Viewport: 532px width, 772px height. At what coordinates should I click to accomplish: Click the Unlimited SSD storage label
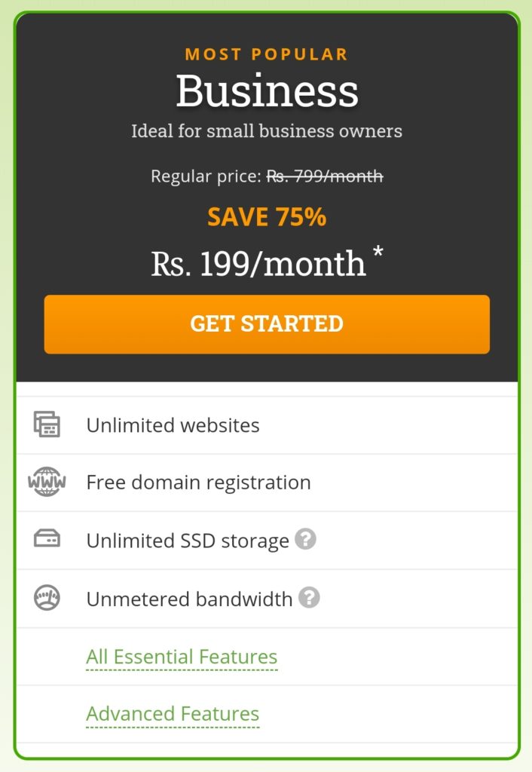click(188, 541)
